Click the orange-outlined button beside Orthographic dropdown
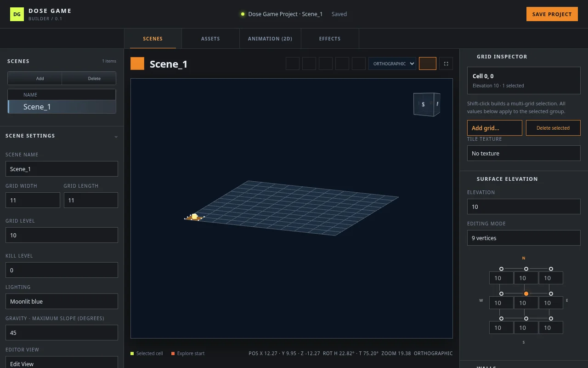588x368 pixels. click(x=428, y=63)
